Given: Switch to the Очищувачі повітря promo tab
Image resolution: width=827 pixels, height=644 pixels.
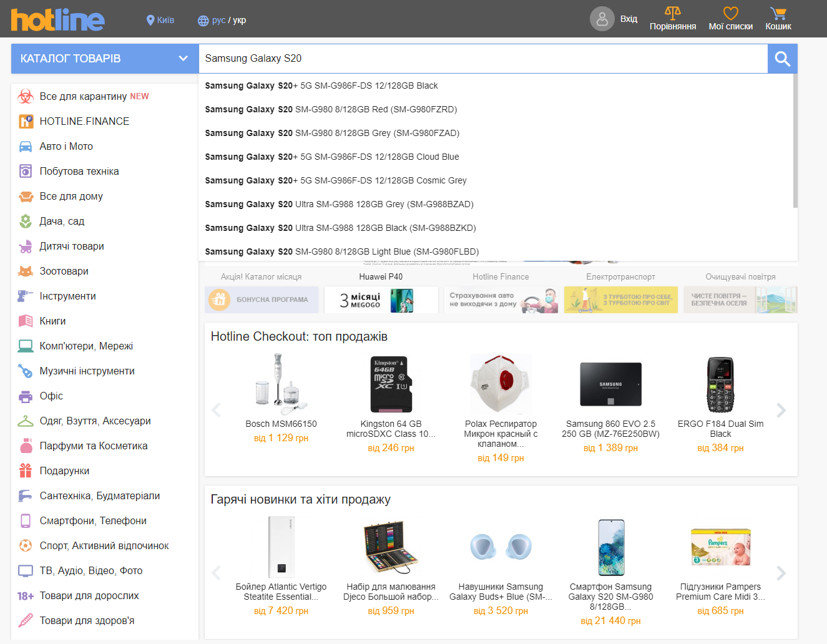Looking at the screenshot, I should point(740,276).
